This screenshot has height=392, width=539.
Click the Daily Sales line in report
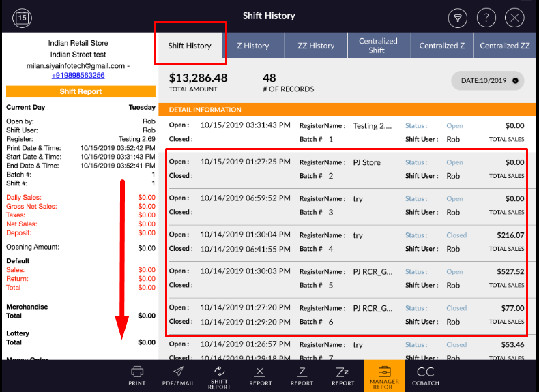81,198
